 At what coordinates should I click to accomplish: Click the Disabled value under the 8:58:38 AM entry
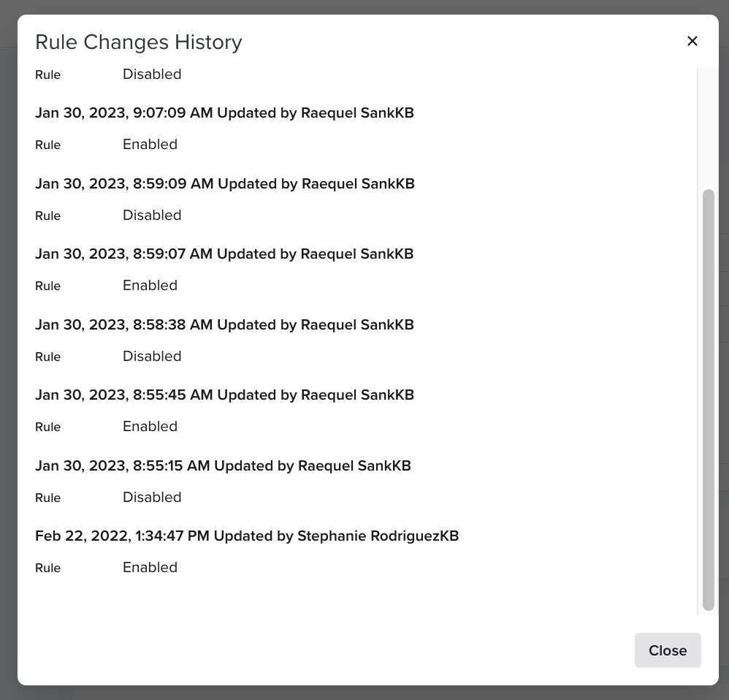(151, 356)
